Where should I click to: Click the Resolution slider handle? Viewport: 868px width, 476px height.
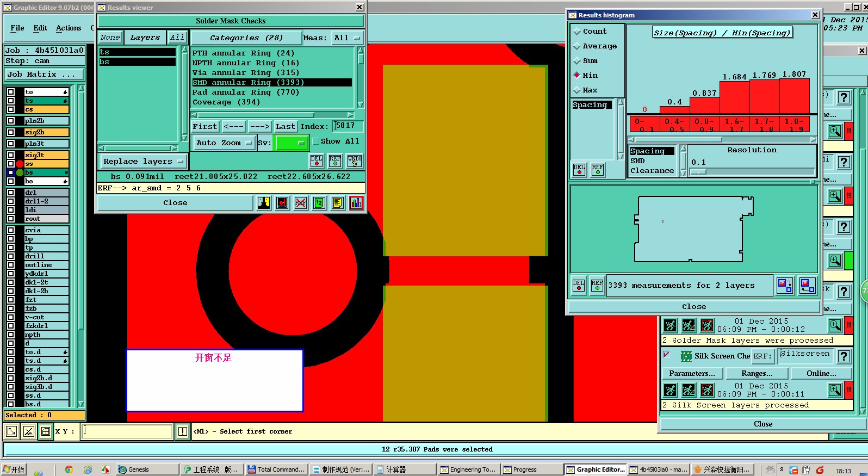click(x=698, y=172)
